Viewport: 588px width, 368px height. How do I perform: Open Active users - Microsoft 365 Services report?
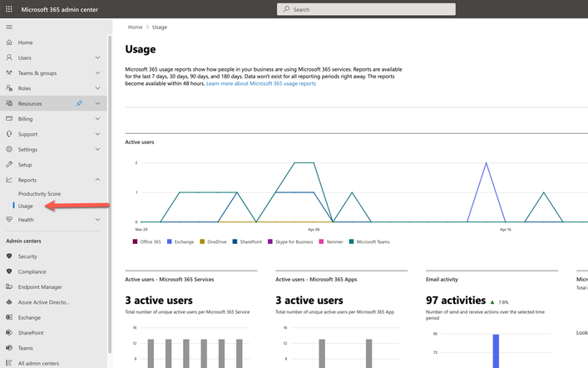pos(170,280)
